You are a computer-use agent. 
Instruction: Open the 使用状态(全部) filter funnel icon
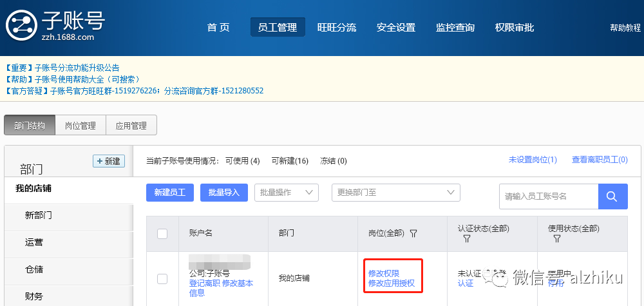tap(556, 238)
